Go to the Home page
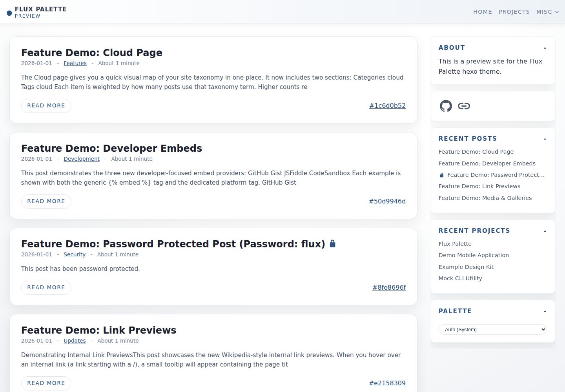Viewport: 565px width, 392px height. [x=483, y=12]
